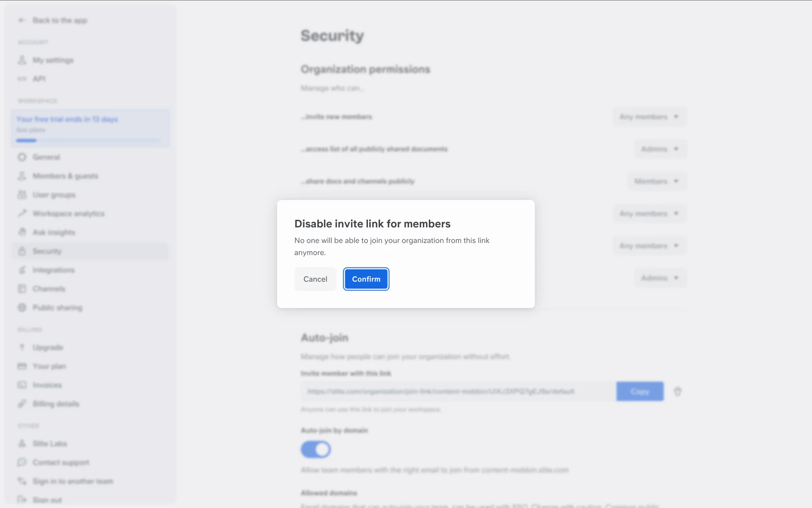Image resolution: width=812 pixels, height=508 pixels.
Task: Go to Integrations settings page
Action: click(53, 270)
